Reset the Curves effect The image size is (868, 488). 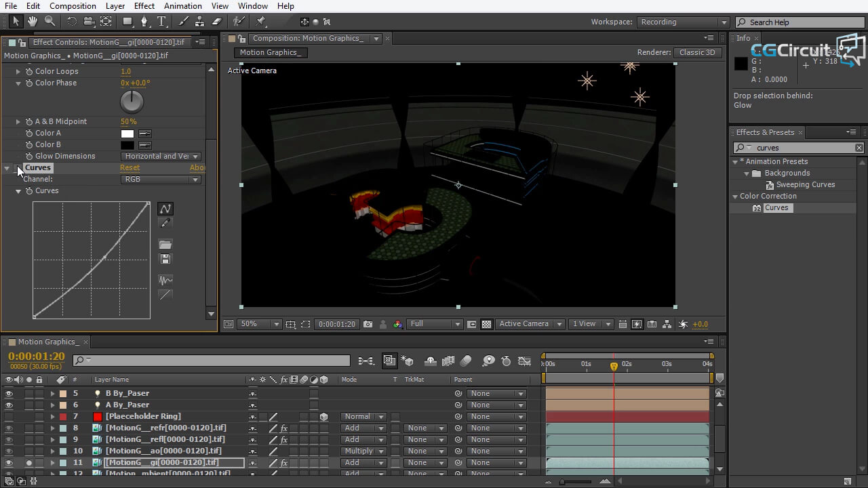130,167
